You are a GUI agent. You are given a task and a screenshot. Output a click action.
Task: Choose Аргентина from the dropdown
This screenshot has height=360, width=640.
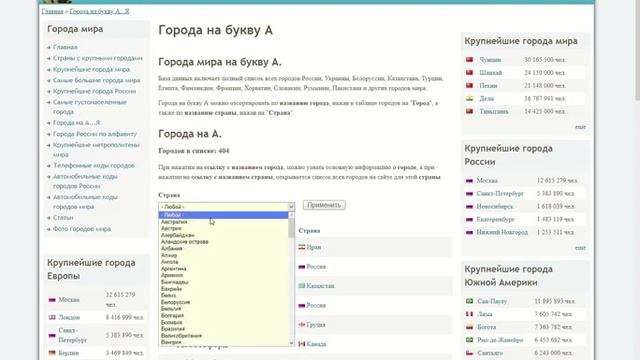[x=173, y=269]
